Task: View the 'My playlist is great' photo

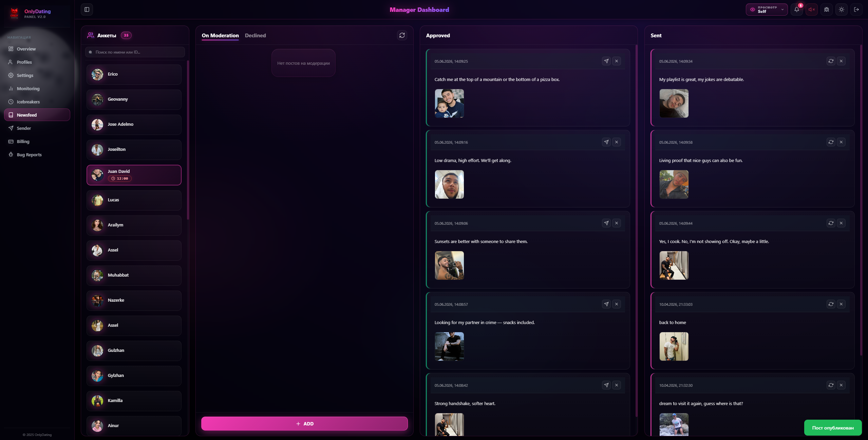Action: click(674, 103)
